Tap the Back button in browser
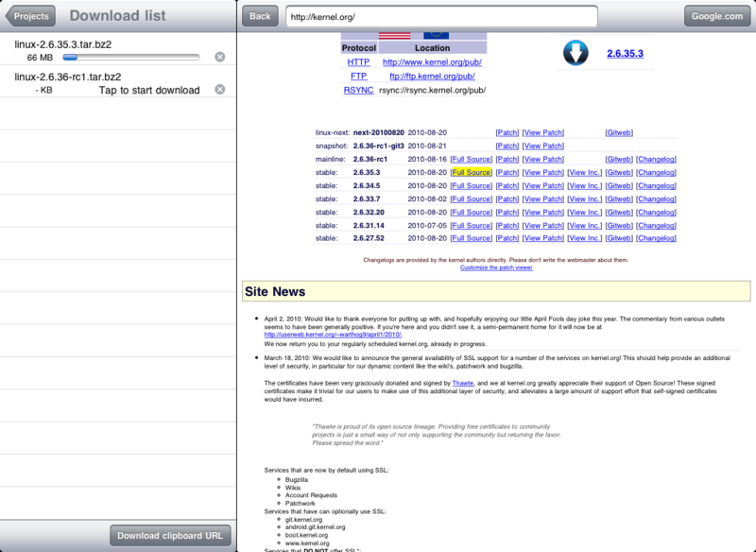This screenshot has height=552, width=756. coord(260,16)
